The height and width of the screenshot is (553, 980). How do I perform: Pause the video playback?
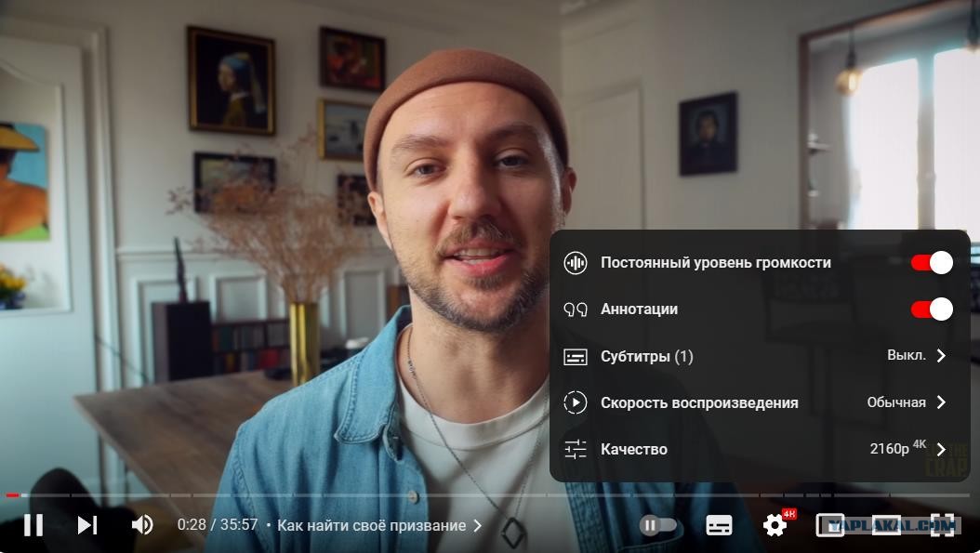[x=33, y=525]
